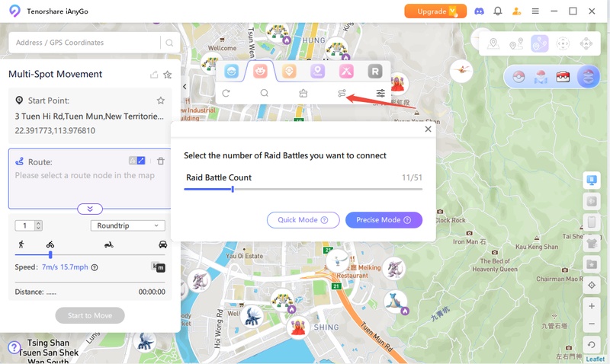This screenshot has width=610, height=364.
Task: Expand the route list chevron
Action: click(x=90, y=209)
